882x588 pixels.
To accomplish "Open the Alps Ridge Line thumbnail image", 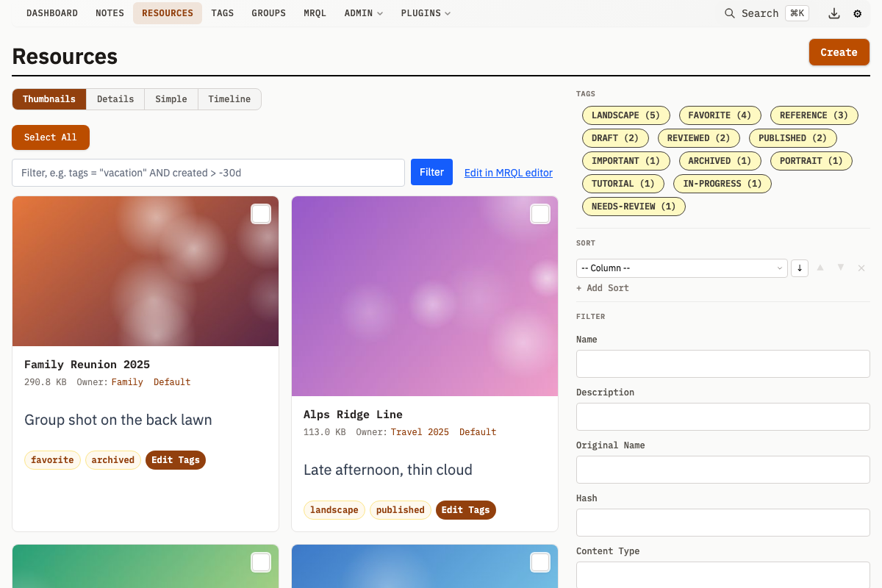I will pos(425,296).
